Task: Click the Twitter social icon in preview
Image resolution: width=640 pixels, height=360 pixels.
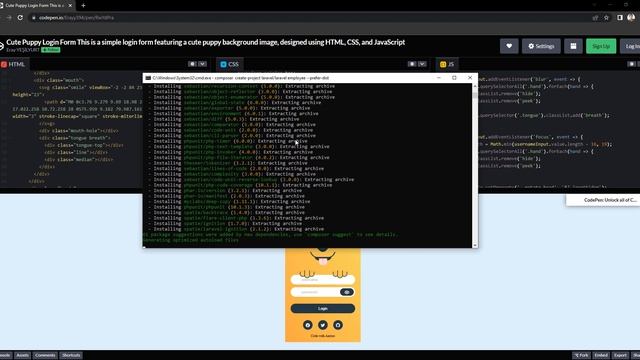Action: click(x=322, y=325)
